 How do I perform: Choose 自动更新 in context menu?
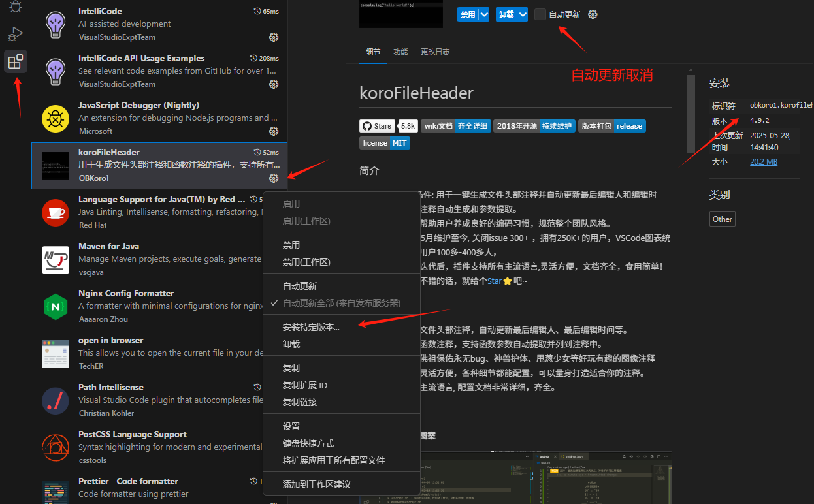click(x=341, y=286)
